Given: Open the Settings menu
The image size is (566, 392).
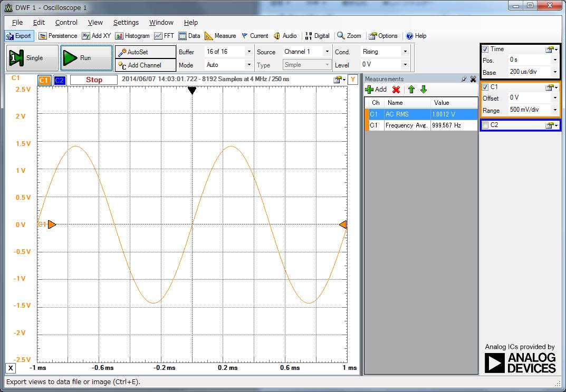Looking at the screenshot, I should (126, 22).
